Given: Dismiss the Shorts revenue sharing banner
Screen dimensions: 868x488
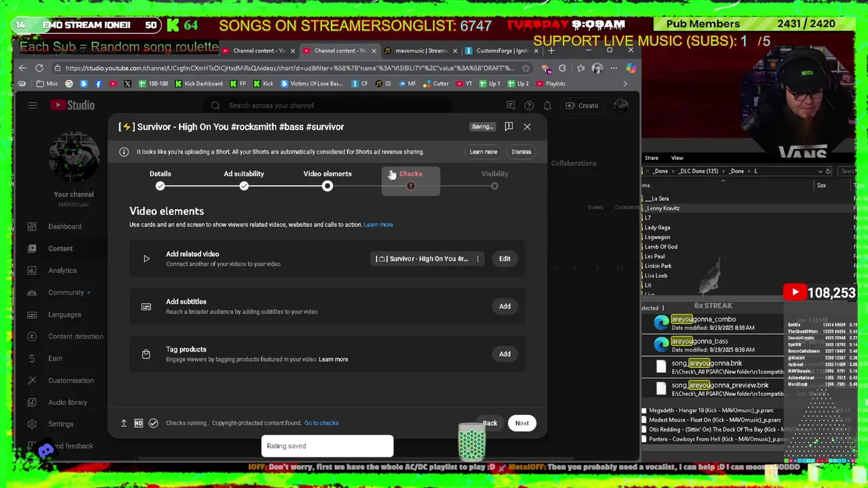Looking at the screenshot, I should click(x=521, y=152).
